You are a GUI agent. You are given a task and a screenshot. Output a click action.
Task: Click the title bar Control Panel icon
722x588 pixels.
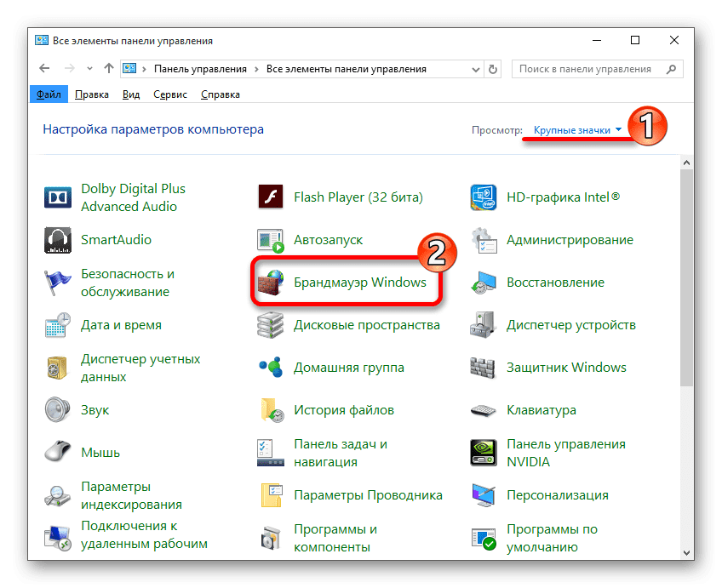pyautogui.click(x=42, y=41)
